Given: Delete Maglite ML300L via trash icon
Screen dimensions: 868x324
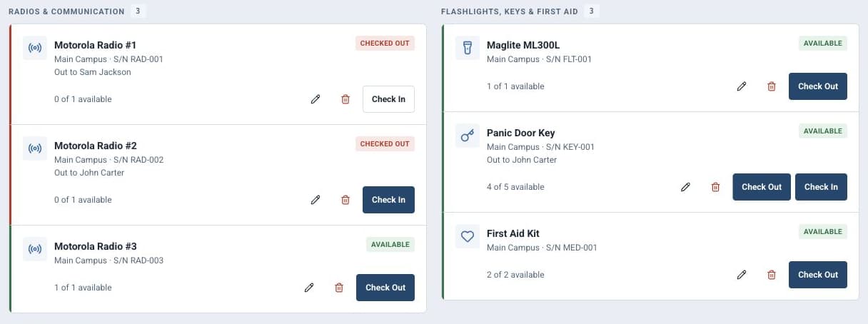Looking at the screenshot, I should (x=772, y=86).
